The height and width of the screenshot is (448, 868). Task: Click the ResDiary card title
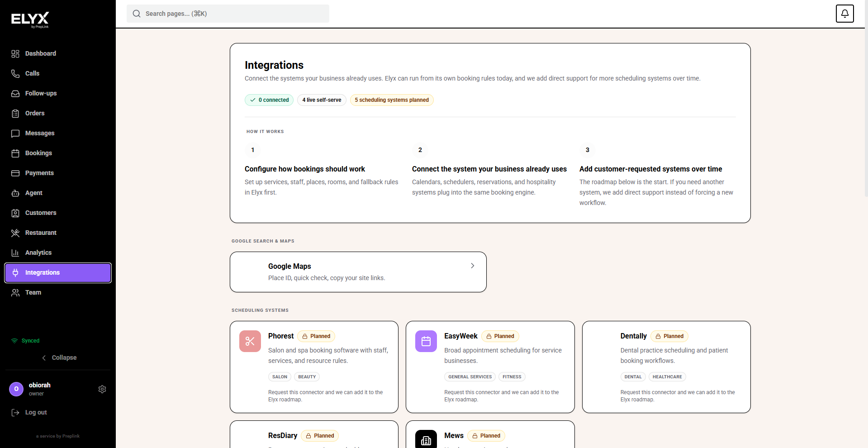click(x=283, y=436)
